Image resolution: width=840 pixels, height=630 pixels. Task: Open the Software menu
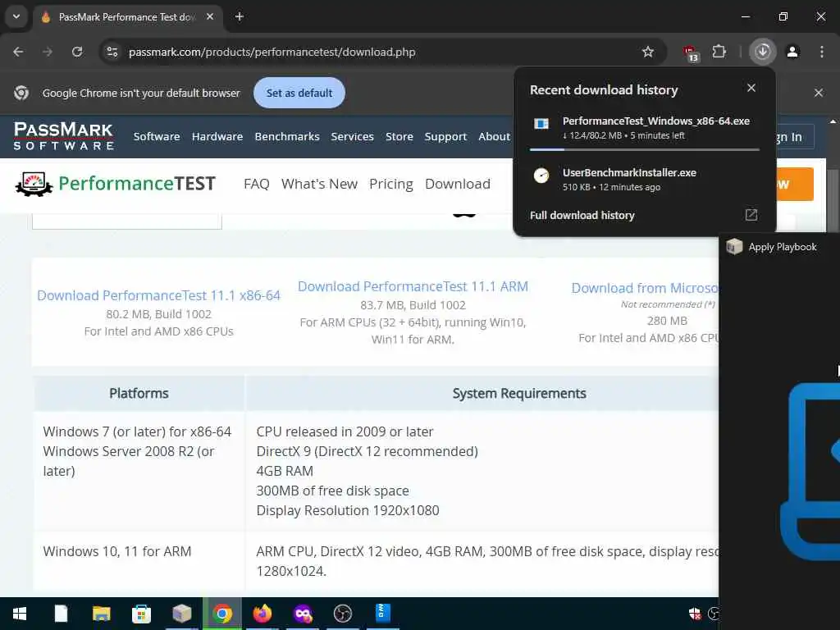point(157,137)
